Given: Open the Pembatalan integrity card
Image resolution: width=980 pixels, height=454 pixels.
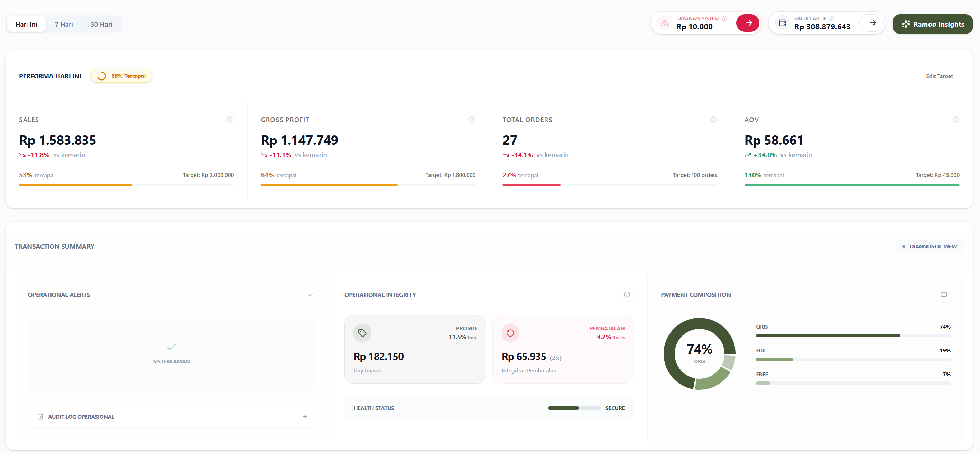Looking at the screenshot, I should pyautogui.click(x=563, y=349).
